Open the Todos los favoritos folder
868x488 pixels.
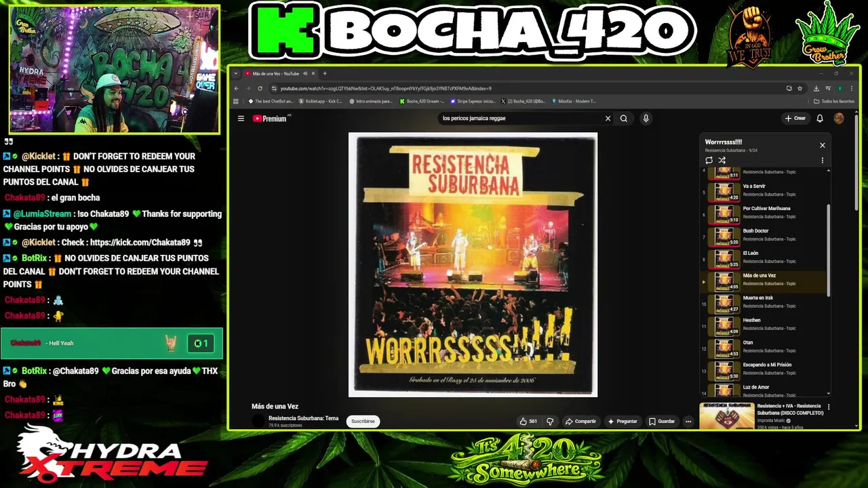834,101
